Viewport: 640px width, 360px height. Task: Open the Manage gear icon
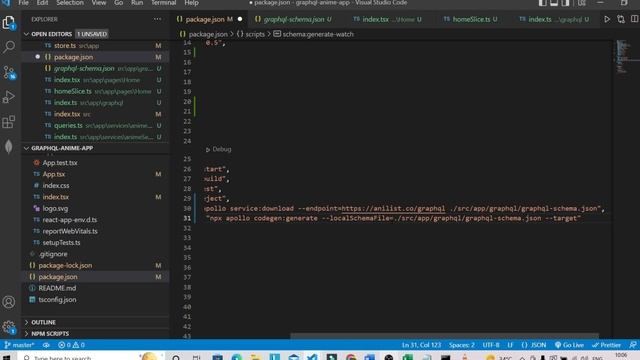pos(9,327)
